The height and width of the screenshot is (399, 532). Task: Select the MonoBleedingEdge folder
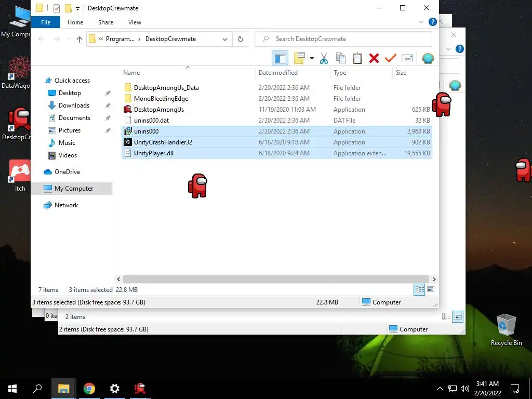tap(277, 98)
